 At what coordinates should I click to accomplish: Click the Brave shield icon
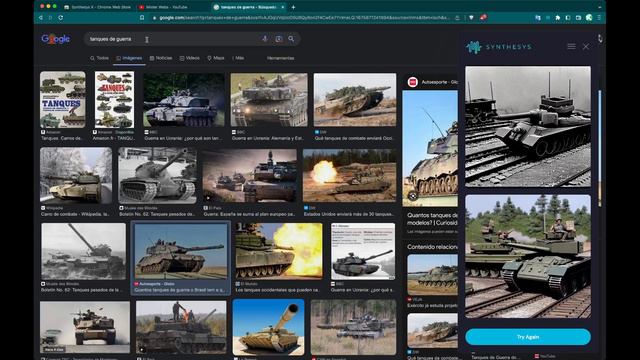coord(471,18)
